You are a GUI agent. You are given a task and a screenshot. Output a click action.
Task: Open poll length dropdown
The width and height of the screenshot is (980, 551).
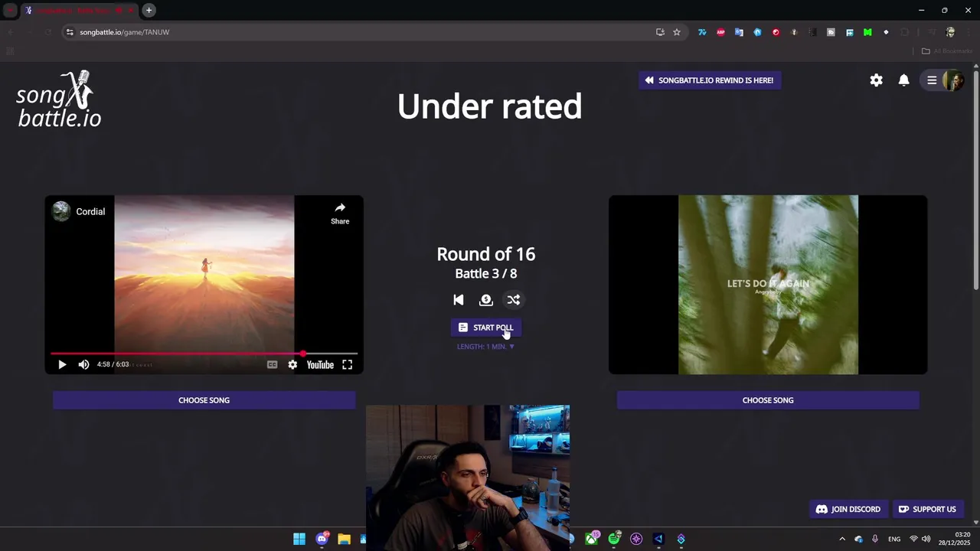485,347
